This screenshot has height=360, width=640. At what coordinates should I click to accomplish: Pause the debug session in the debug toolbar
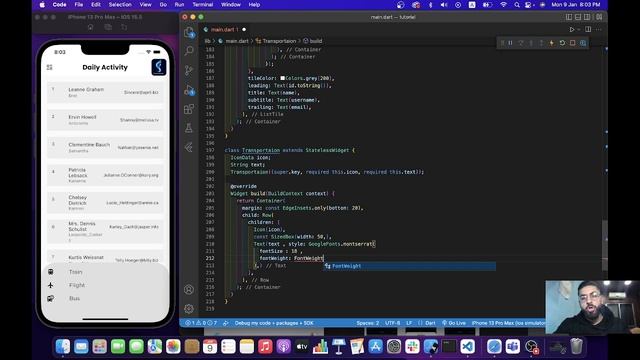[x=510, y=43]
